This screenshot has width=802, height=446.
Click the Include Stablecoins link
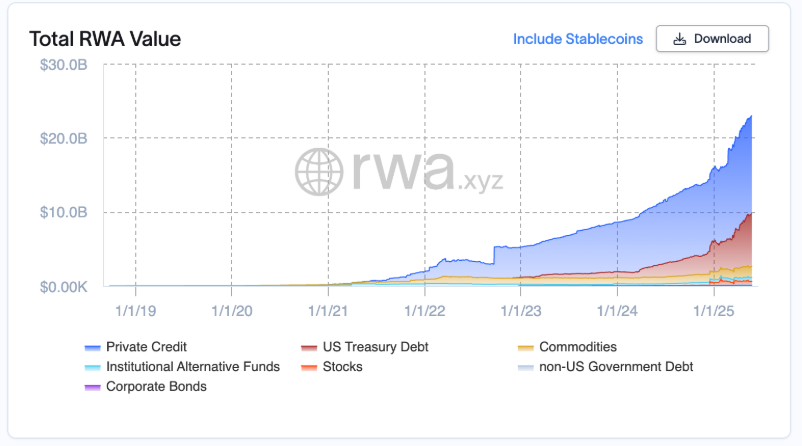click(x=576, y=39)
